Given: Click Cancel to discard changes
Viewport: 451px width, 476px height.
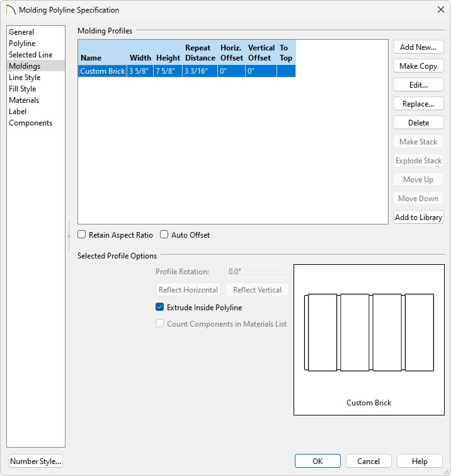Looking at the screenshot, I should 368,461.
